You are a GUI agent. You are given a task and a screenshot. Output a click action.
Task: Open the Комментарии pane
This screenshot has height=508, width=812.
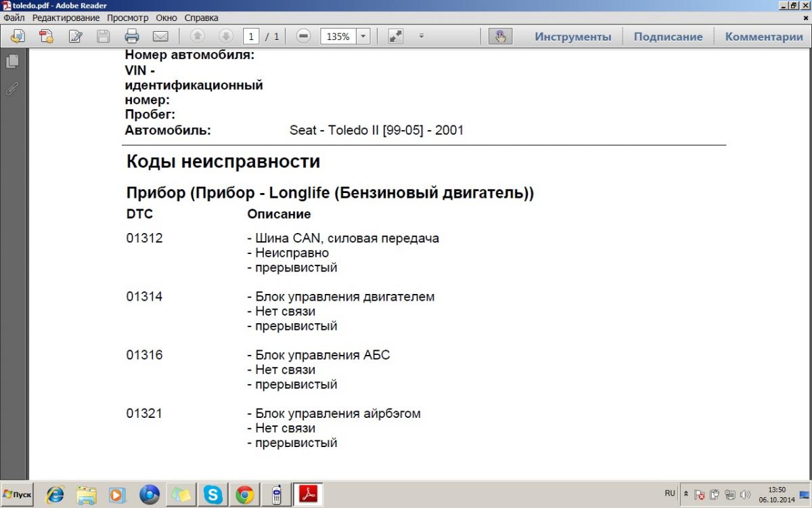(764, 37)
